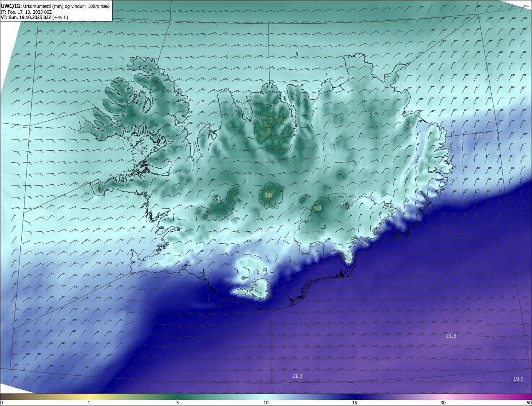
Task: Select the 12.1 value over the eastern sea
Action: 481,136
